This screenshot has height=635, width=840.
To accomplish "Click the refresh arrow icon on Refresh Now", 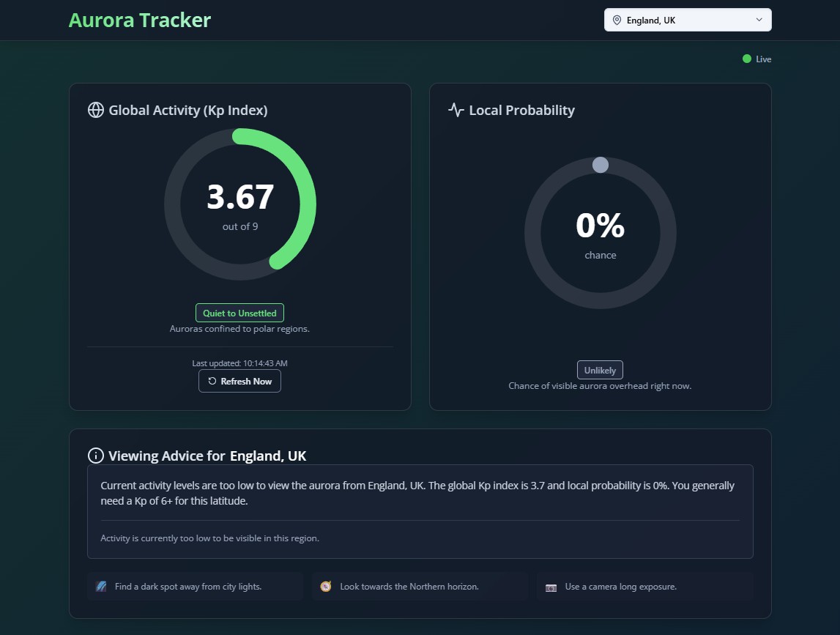I will (213, 381).
